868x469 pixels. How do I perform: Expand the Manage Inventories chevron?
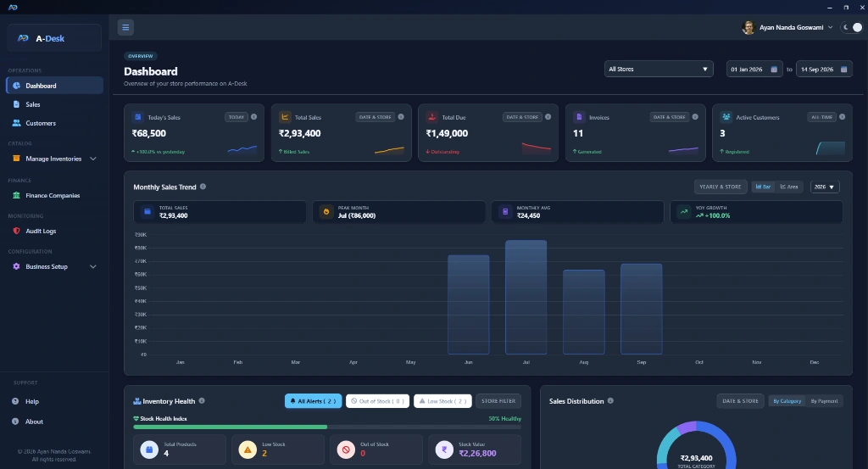(x=93, y=159)
